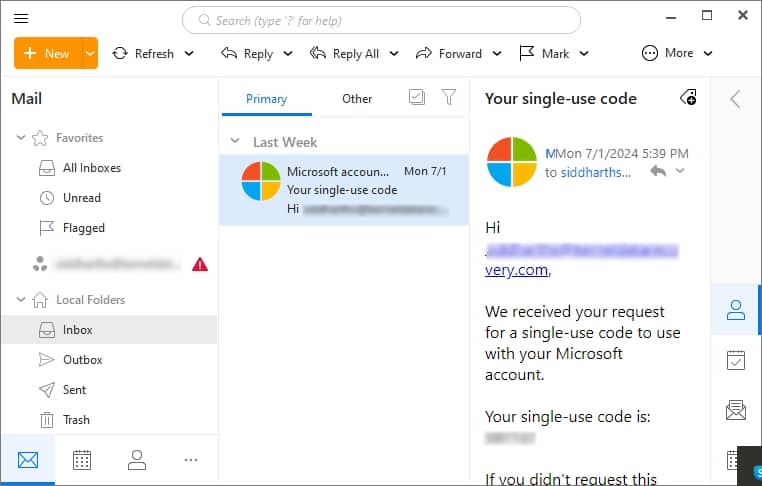
Task: Click the recipient siddharths link
Action: click(596, 173)
